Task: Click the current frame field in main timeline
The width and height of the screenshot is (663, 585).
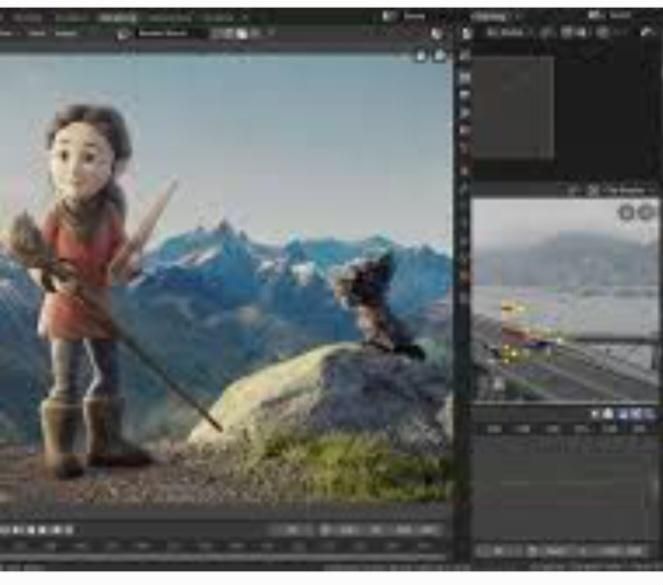Action: click(x=291, y=530)
